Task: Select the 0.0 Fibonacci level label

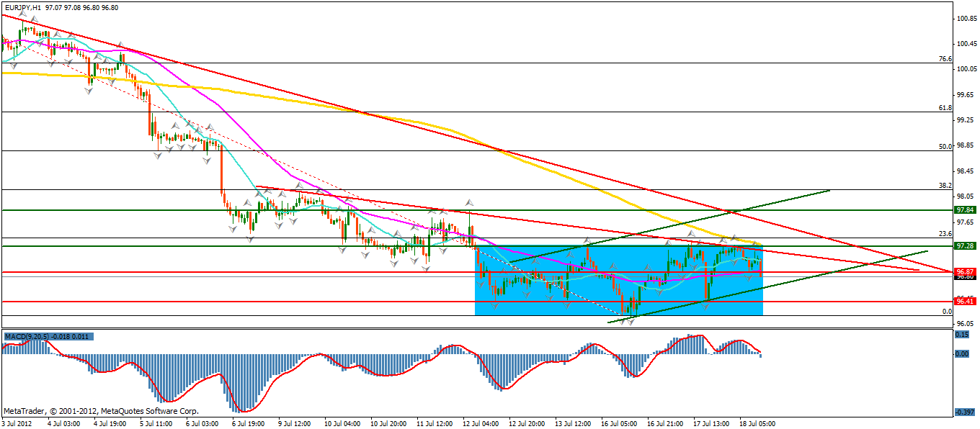Action: click(x=948, y=312)
